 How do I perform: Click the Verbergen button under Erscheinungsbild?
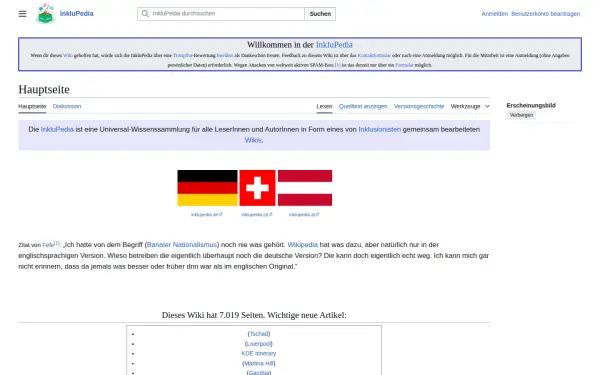coord(521,115)
